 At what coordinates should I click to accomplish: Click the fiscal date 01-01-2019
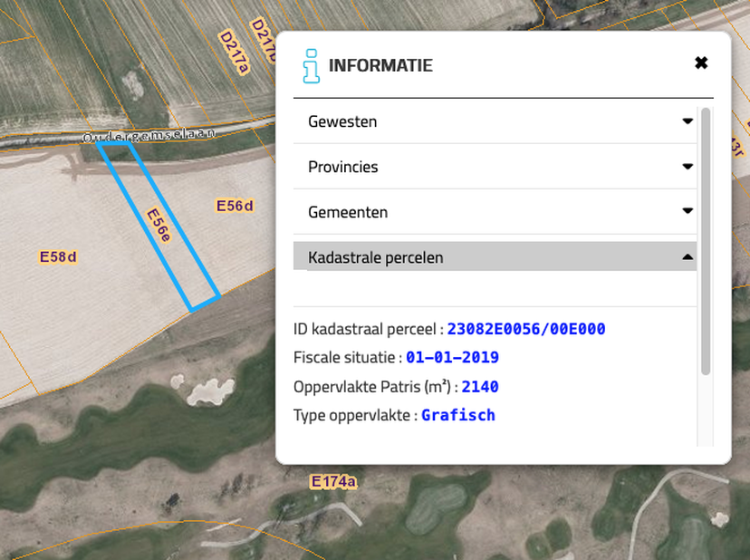[x=453, y=358]
